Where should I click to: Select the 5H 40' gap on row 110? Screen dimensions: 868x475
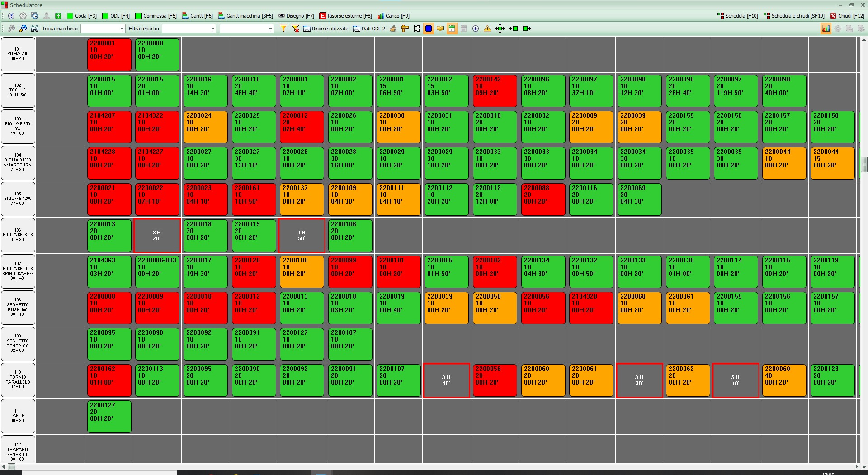tap(736, 380)
